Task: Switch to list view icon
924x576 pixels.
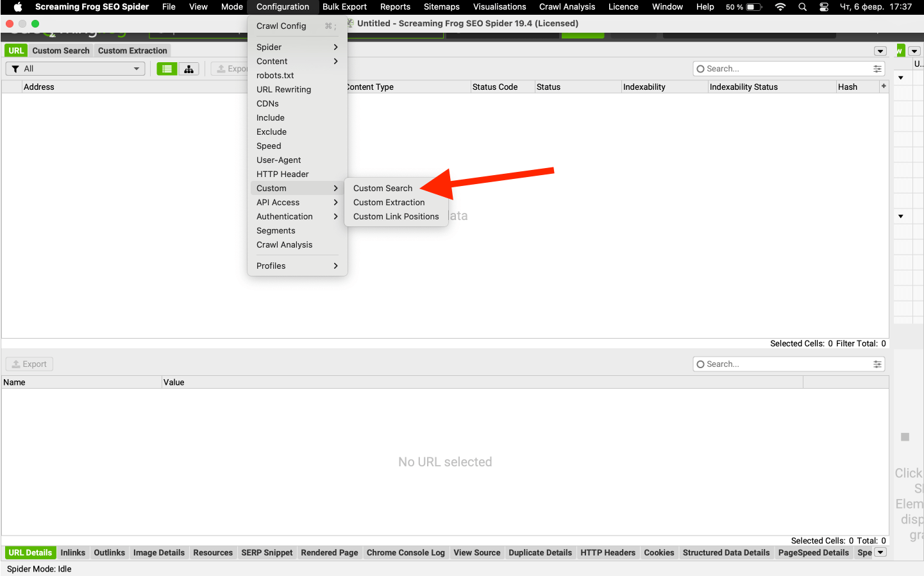Action: [167, 69]
